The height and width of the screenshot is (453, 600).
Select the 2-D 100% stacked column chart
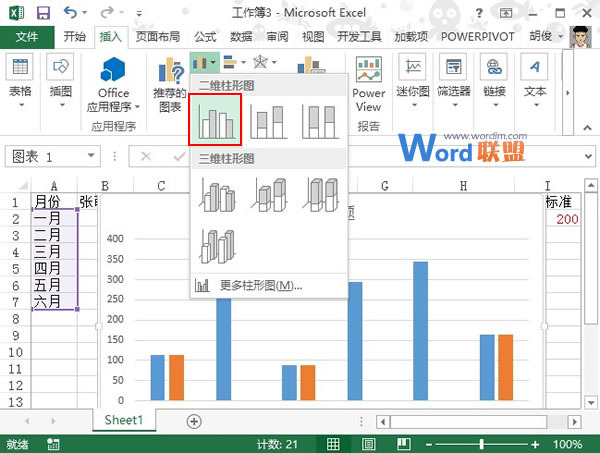(320, 121)
